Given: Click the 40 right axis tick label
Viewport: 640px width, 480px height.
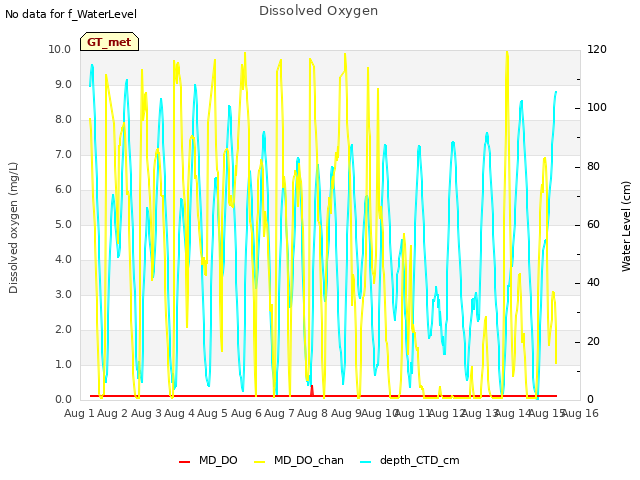Looking at the screenshot, I should pyautogui.click(x=593, y=282).
